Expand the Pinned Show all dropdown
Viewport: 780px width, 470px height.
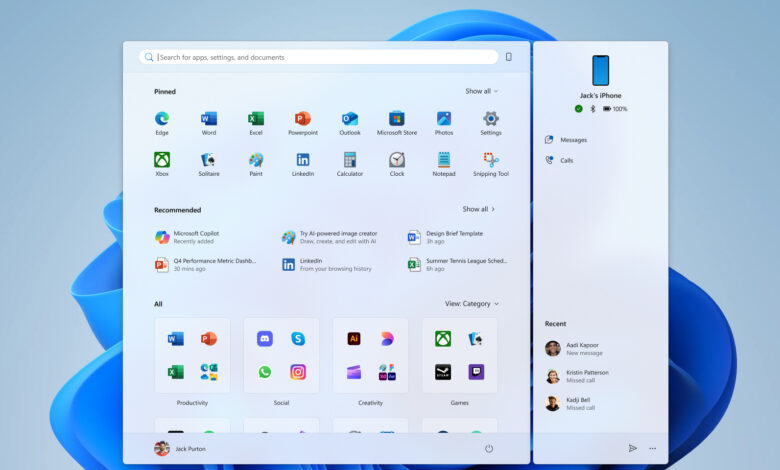(x=481, y=91)
